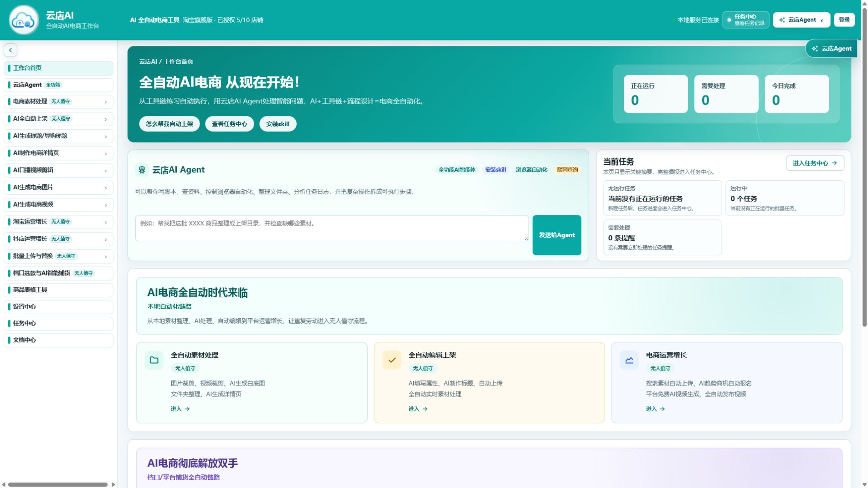Open 任务中心 in the sidebar
This screenshot has height=488, width=868.
tap(58, 324)
